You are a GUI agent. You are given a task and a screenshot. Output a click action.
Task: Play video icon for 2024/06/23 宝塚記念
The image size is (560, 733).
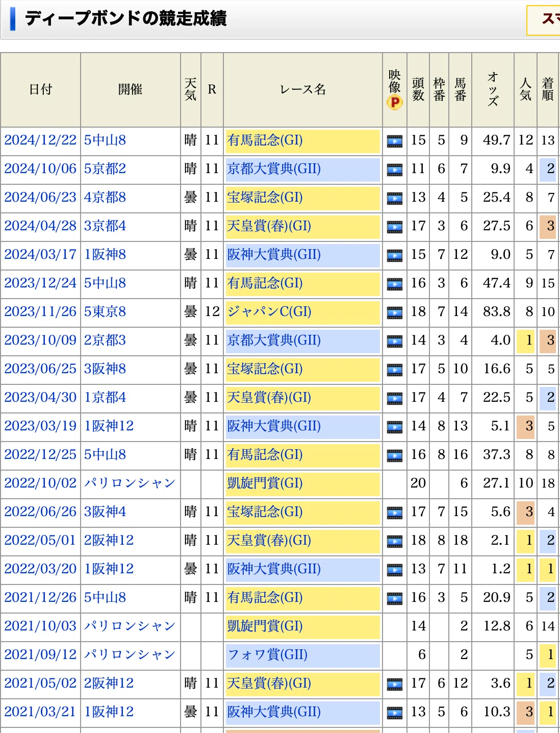point(394,198)
